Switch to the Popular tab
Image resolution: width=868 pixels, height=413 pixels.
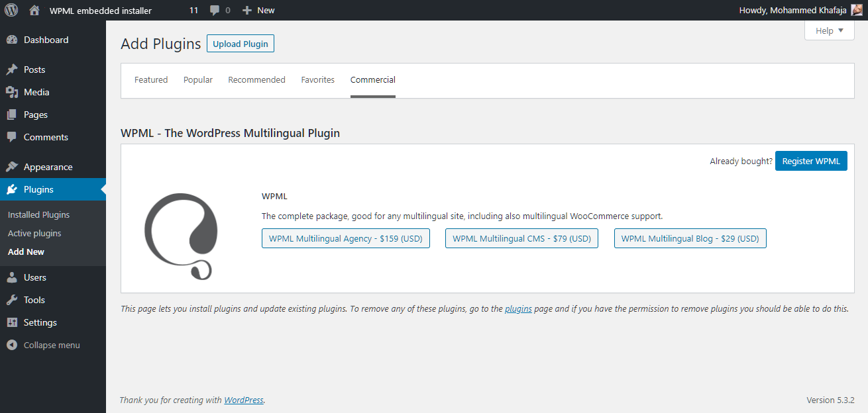click(198, 79)
